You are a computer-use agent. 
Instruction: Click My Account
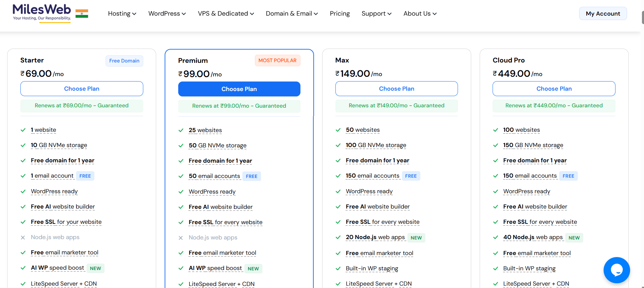603,13
